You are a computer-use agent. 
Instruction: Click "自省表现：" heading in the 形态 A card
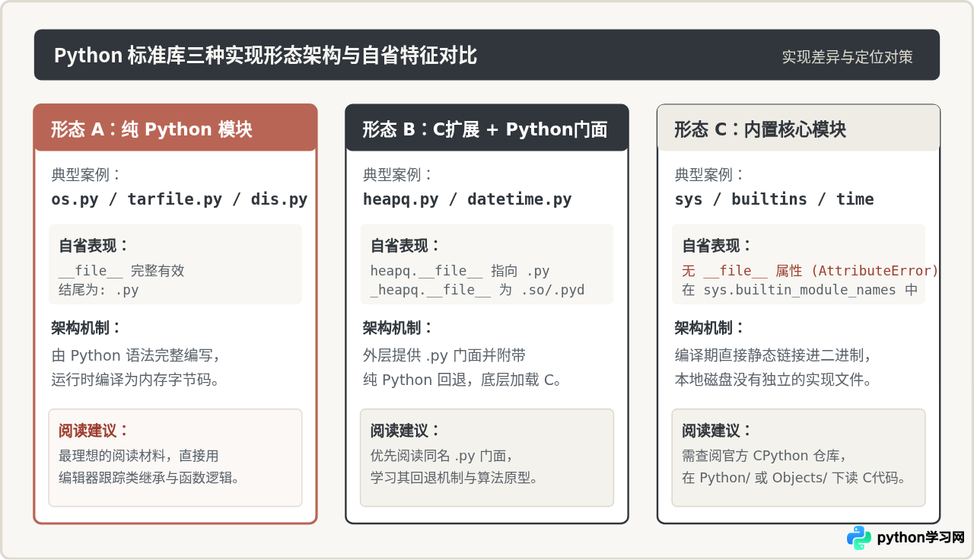[x=94, y=246]
